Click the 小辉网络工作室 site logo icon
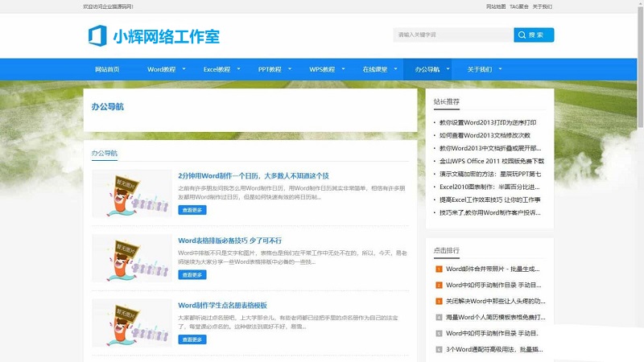 click(x=97, y=35)
